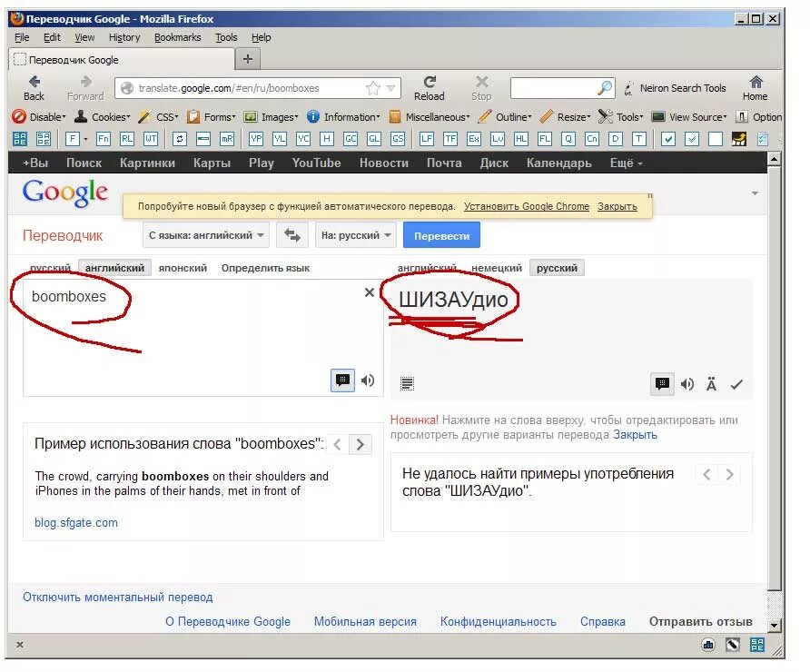Image resolution: width=810 pixels, height=672 pixels.
Task: Click the Home icon in toolbar
Action: click(756, 82)
